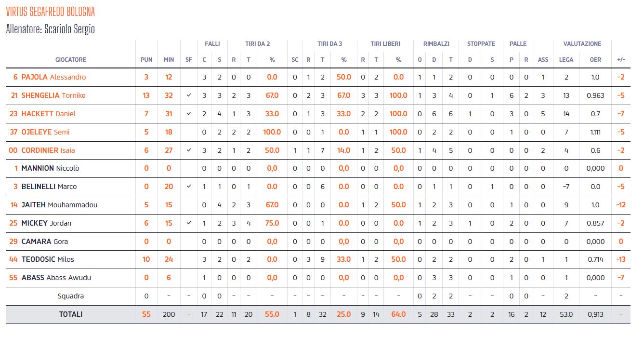Click the starter checkmark in Belinelli's row
644x337 pixels.
pos(188,187)
